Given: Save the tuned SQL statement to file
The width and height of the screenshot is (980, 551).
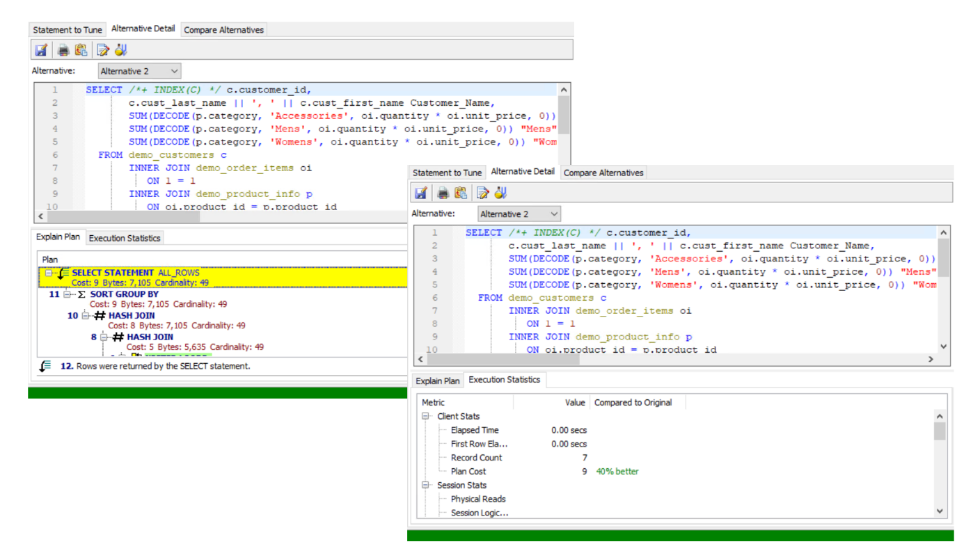Looking at the screenshot, I should click(x=420, y=193).
